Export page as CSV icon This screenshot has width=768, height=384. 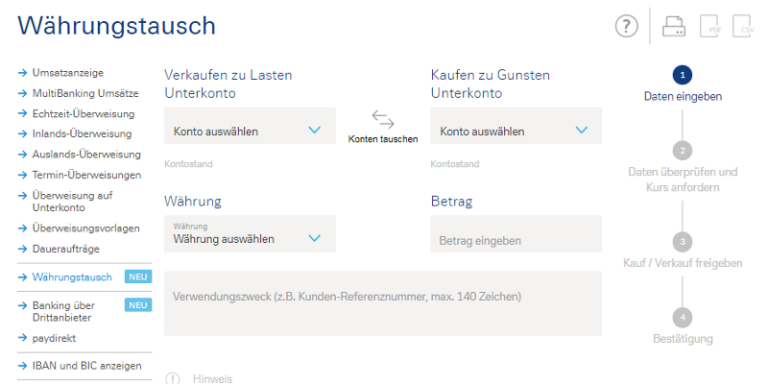pyautogui.click(x=744, y=26)
